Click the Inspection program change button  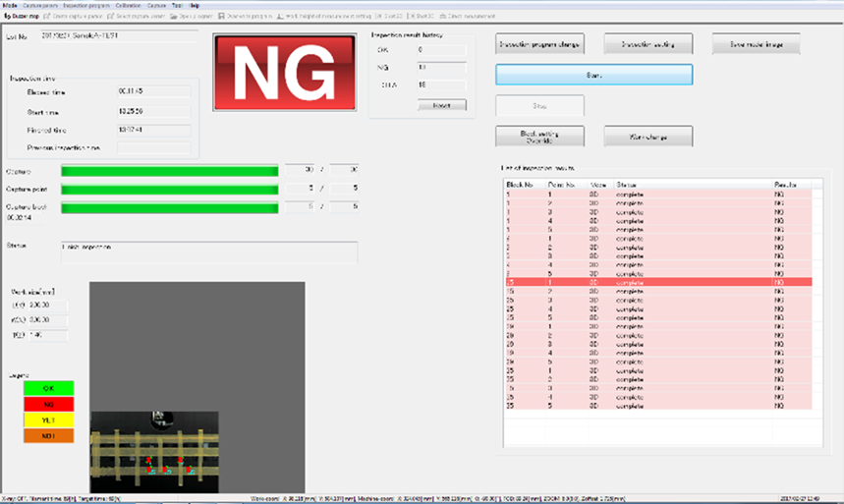(539, 44)
